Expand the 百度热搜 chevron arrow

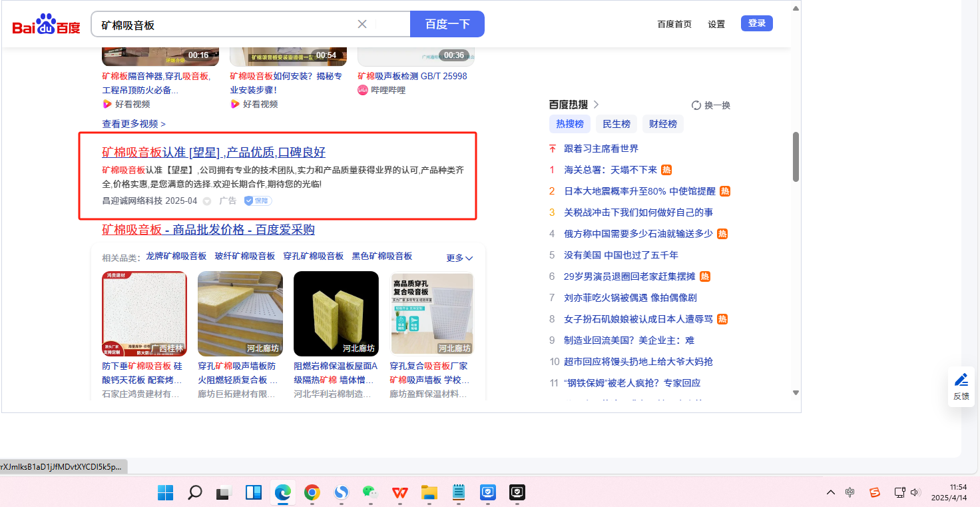[597, 105]
